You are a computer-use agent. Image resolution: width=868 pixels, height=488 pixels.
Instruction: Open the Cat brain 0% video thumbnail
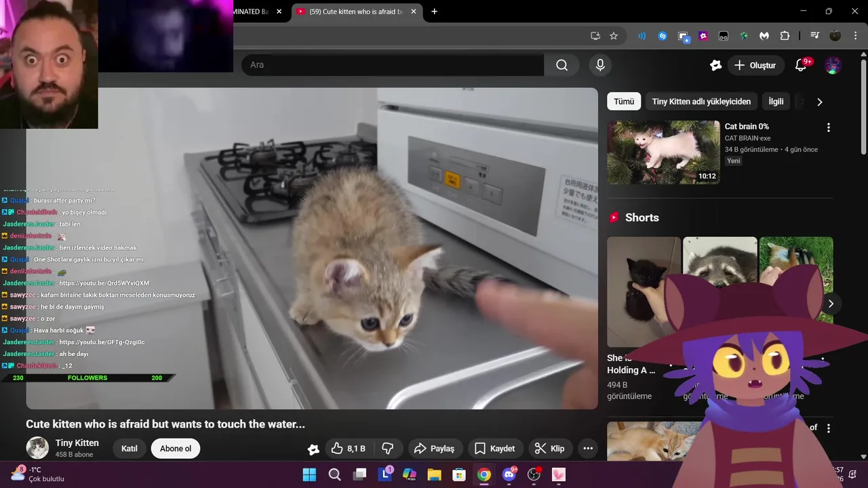[663, 152]
